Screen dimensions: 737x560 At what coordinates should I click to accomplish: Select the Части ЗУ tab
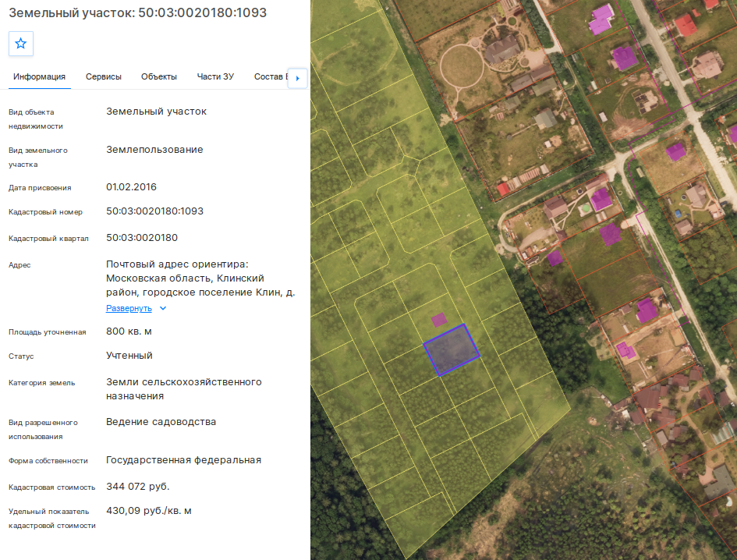tap(215, 76)
